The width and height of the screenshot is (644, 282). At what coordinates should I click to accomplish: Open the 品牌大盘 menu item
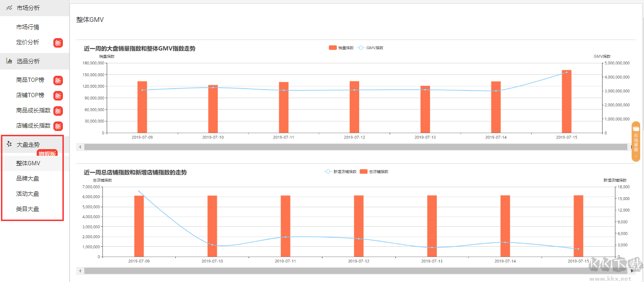(28, 179)
